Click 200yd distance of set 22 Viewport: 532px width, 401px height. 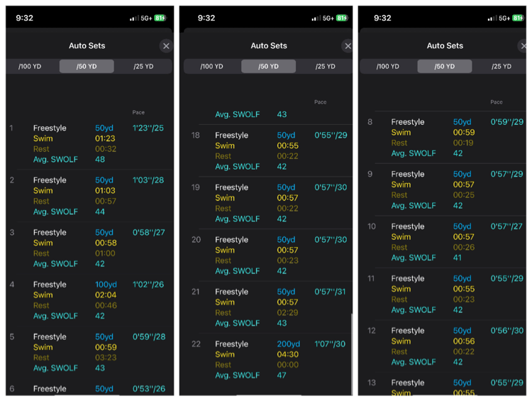pos(289,344)
